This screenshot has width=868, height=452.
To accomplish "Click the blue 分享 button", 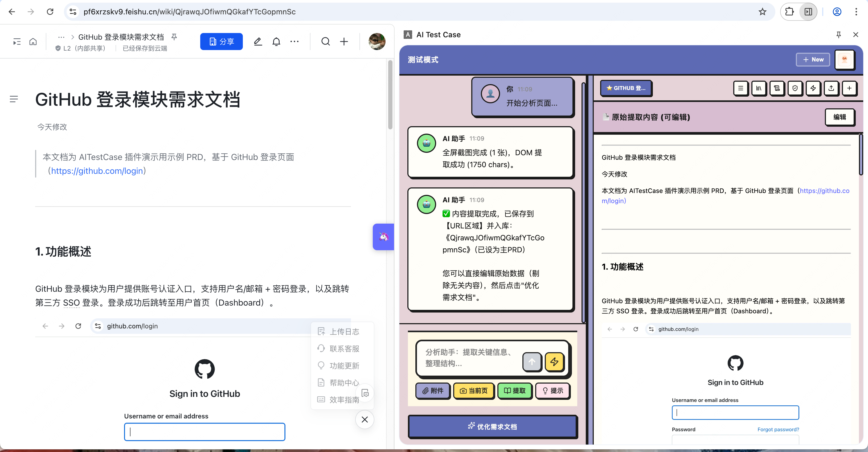I will pyautogui.click(x=221, y=42).
